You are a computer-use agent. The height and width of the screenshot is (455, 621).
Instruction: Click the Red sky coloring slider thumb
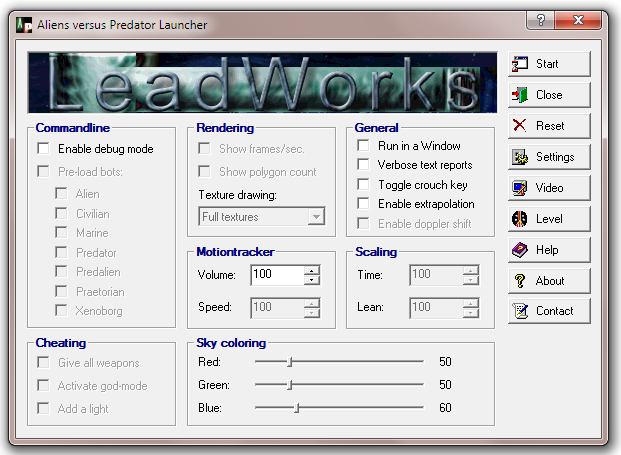[x=290, y=362]
